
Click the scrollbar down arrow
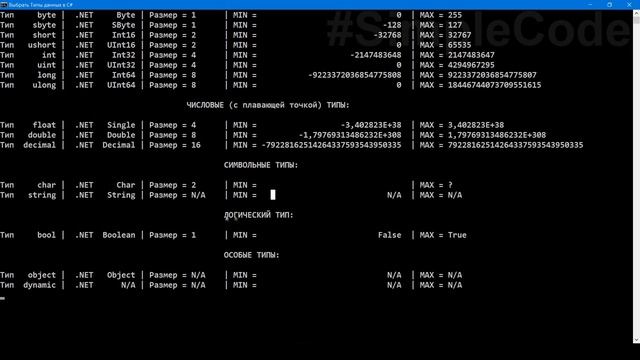(636, 340)
